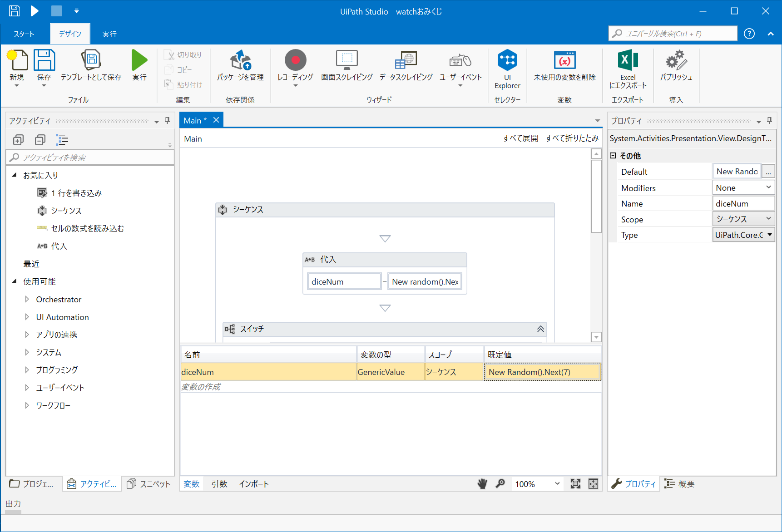
Task: Collapse the 使用可能 available group
Action: [x=14, y=281]
